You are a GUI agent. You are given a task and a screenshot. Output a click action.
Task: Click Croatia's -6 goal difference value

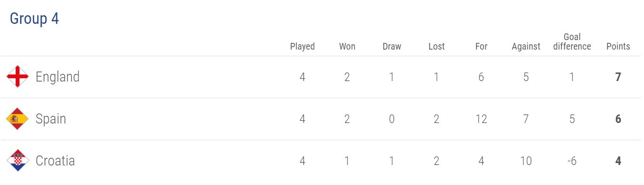(572, 161)
